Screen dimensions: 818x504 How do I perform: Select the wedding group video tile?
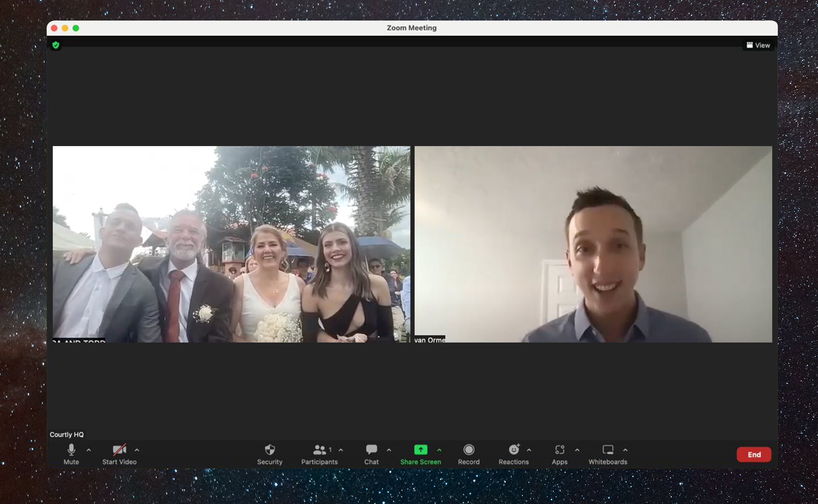coord(232,244)
